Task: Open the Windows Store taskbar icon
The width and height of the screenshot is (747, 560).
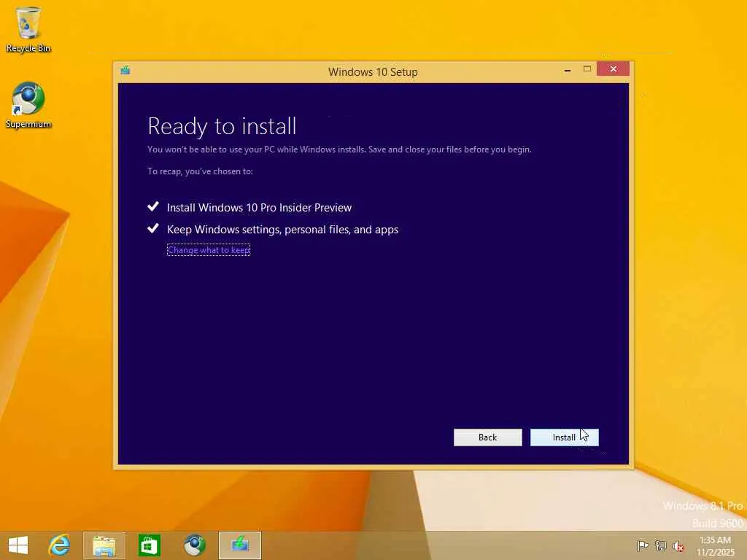Action: [x=149, y=545]
